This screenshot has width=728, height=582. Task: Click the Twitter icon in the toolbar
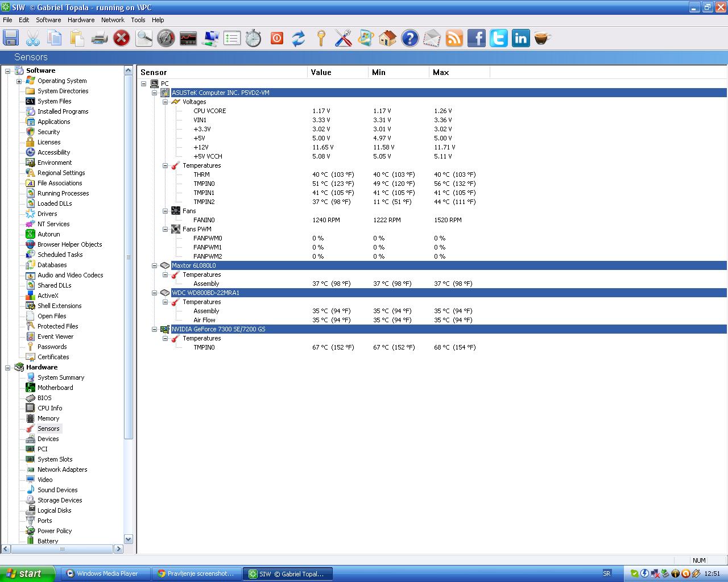(x=498, y=38)
